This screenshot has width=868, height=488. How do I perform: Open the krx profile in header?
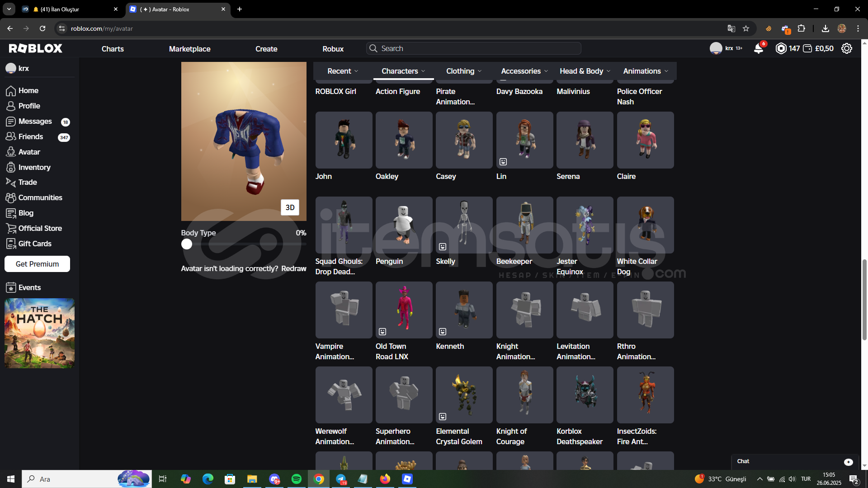[726, 48]
